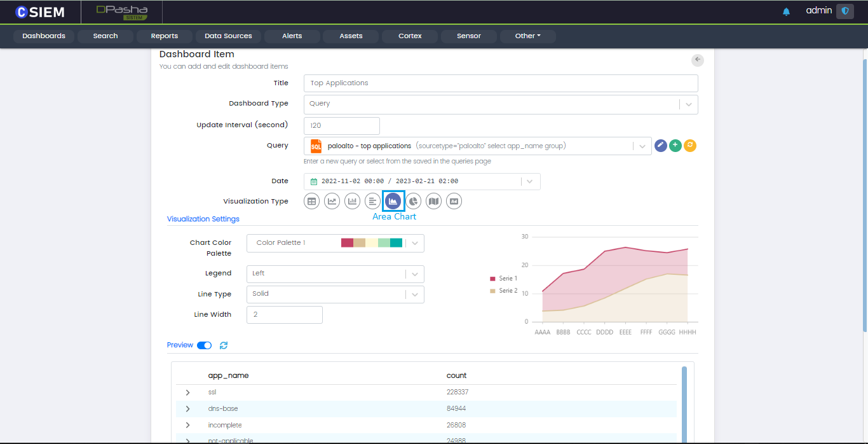
Task: Open the Dashboard Type dropdown
Action: click(x=500, y=104)
